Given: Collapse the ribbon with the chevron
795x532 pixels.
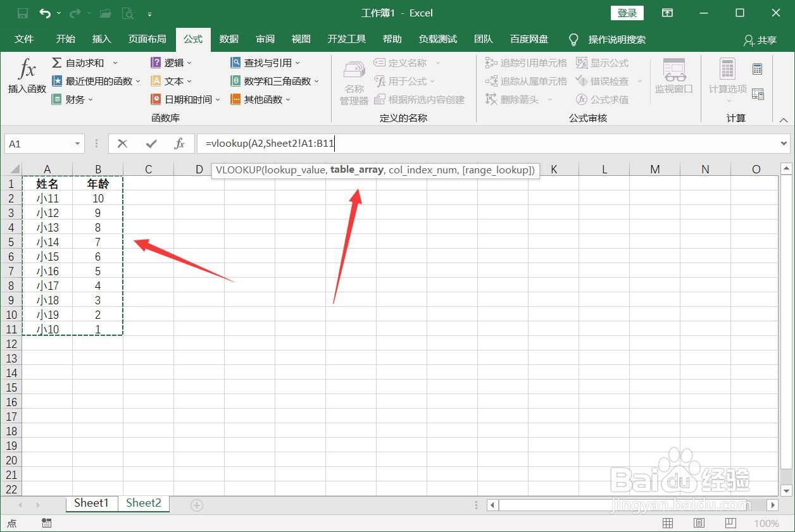Looking at the screenshot, I should pos(784,119).
